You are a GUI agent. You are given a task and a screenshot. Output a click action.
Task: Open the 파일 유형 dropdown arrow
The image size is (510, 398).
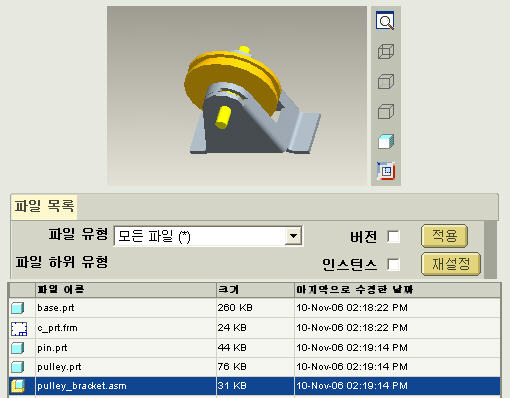point(293,236)
